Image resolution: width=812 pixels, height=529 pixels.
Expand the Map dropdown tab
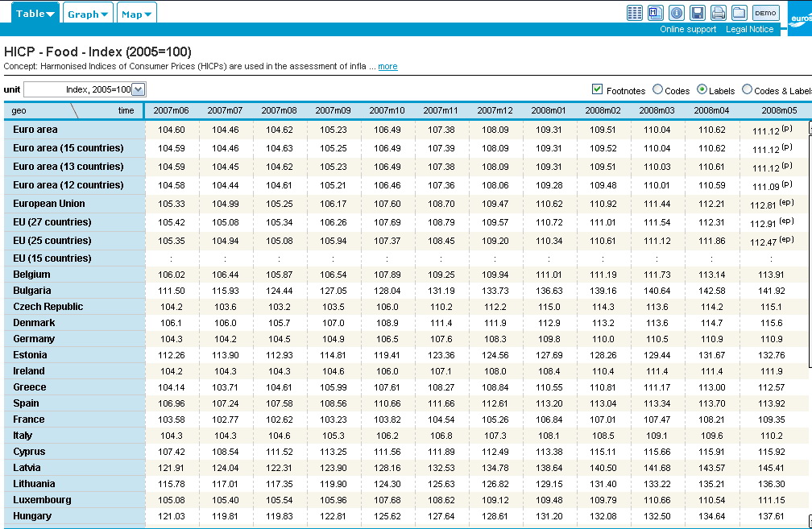pos(136,14)
